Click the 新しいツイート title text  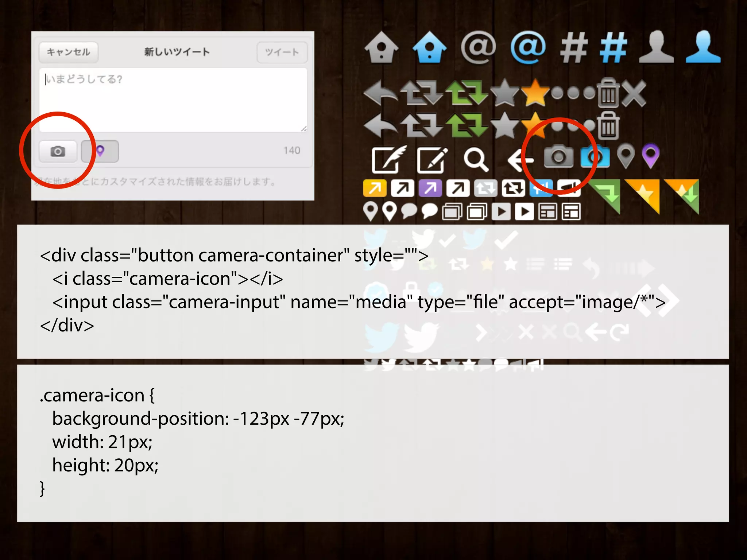click(177, 52)
